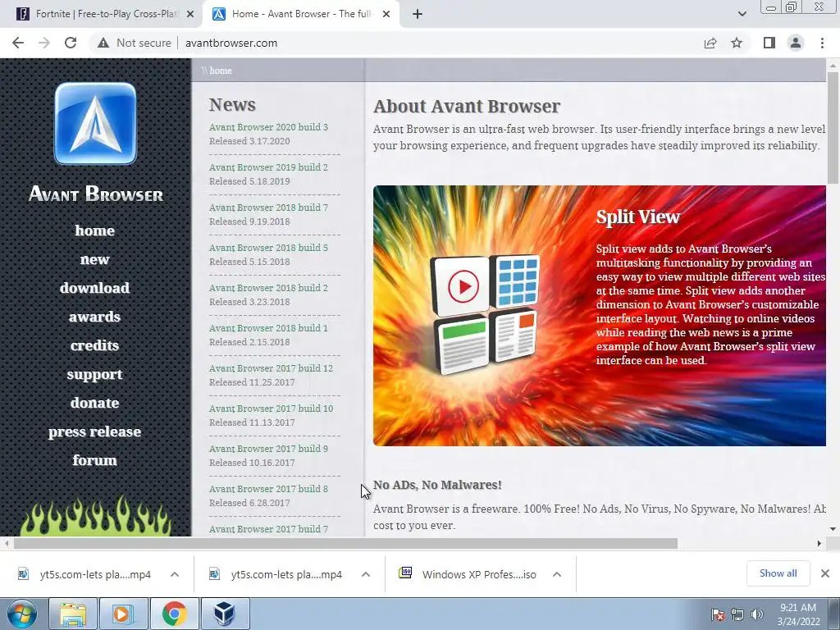
Task: Go back with the browser back arrow
Action: [18, 43]
